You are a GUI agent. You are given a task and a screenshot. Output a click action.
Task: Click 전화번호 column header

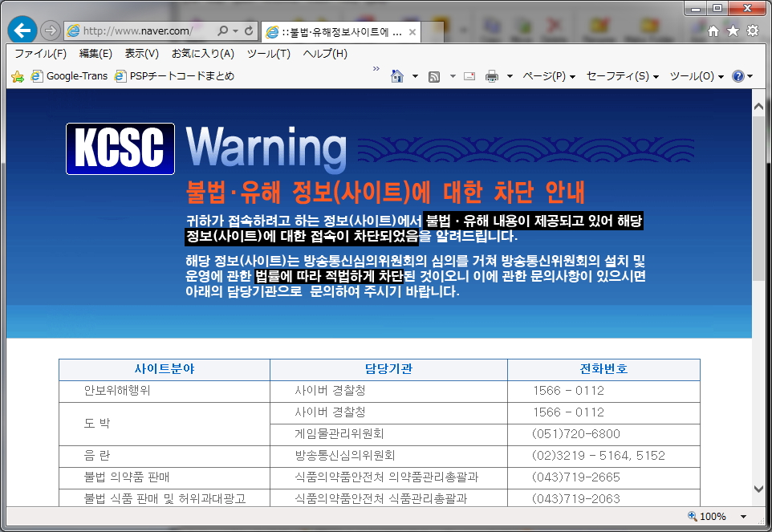(x=603, y=369)
